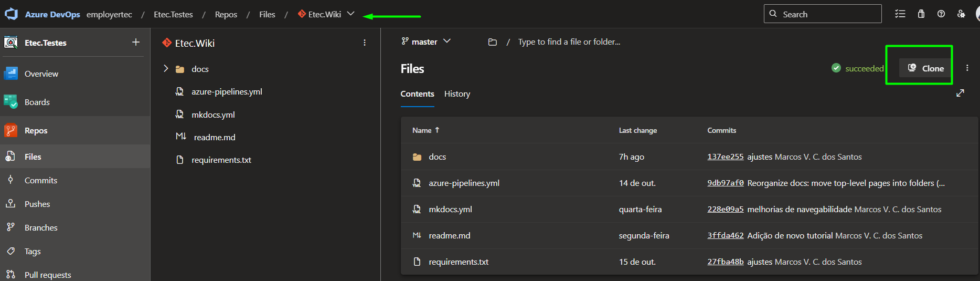Focus the header Search box

823,14
